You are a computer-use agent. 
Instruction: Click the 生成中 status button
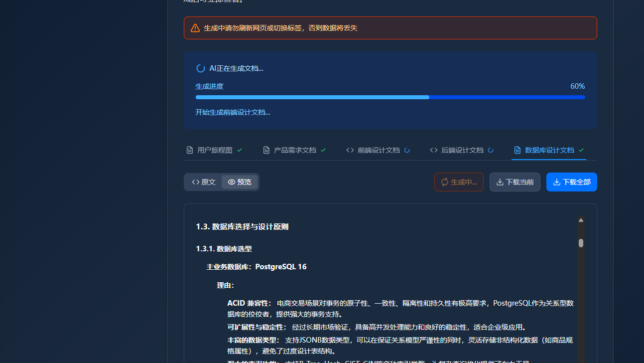[x=459, y=182]
